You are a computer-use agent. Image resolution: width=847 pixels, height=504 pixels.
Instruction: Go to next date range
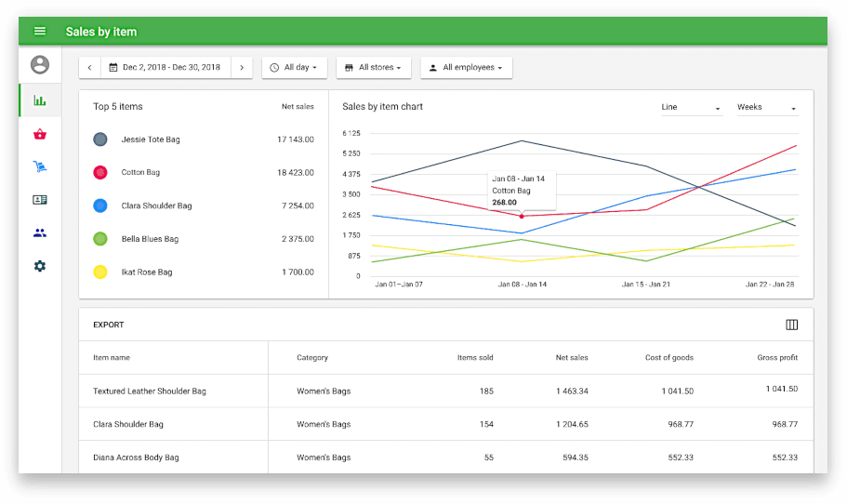pyautogui.click(x=242, y=68)
